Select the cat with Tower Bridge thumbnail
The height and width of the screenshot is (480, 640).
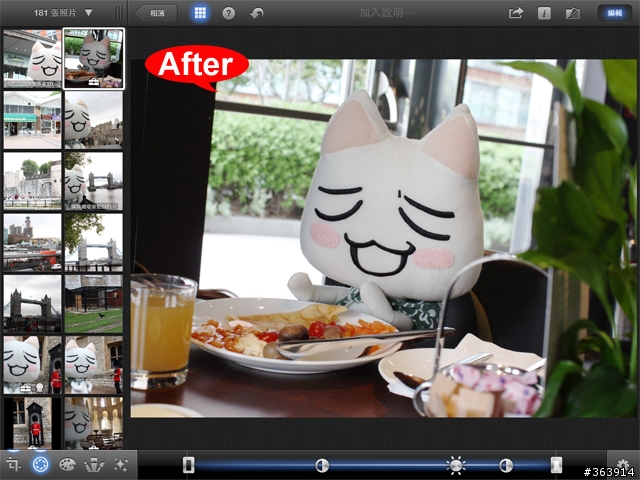(93, 181)
